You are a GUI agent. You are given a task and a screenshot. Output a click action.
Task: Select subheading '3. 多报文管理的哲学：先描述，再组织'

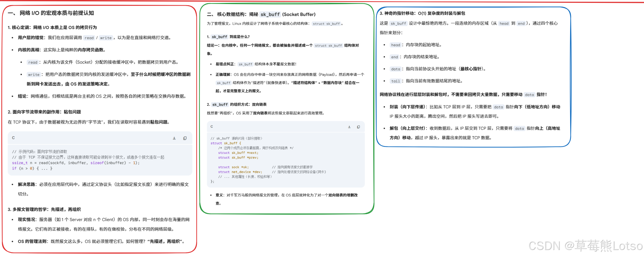(44, 210)
